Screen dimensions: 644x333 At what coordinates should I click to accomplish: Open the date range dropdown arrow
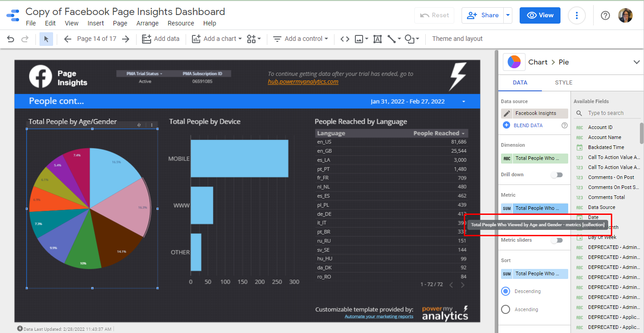[463, 102]
